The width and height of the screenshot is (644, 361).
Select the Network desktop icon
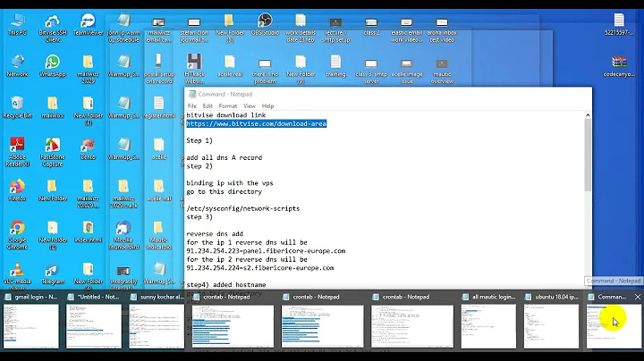(x=17, y=66)
